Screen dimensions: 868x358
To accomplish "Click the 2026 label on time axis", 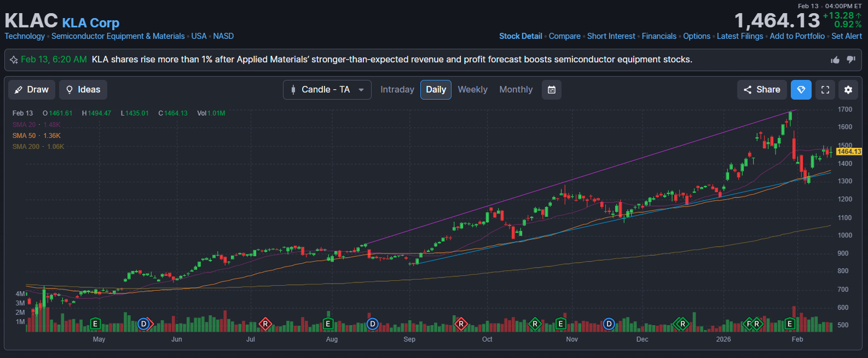I will pyautogui.click(x=724, y=339).
